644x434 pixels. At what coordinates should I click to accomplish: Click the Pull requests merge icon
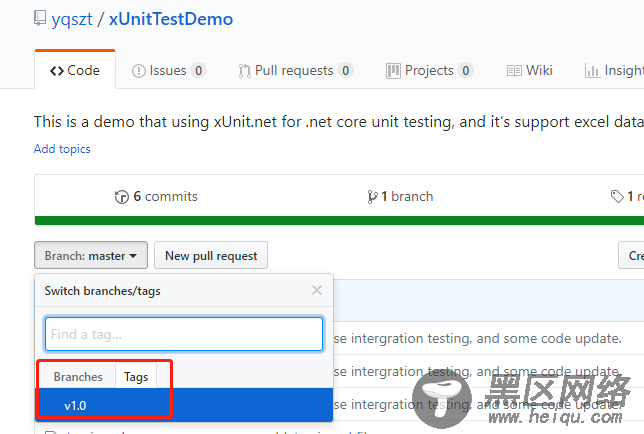(244, 71)
